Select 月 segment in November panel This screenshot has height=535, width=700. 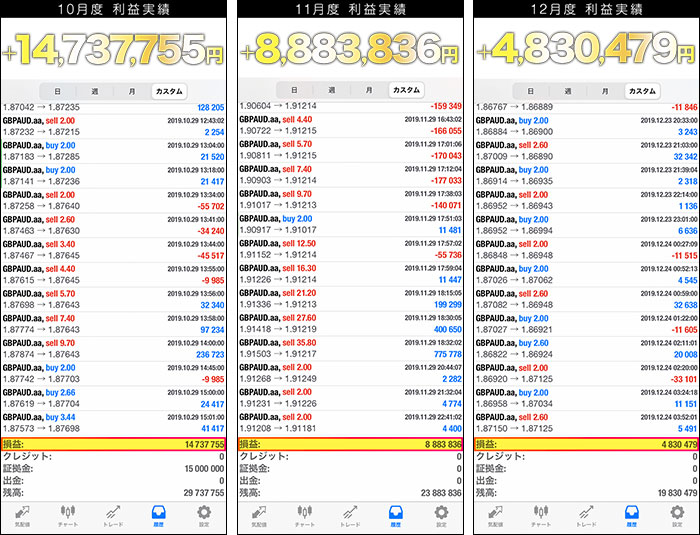pyautogui.click(x=369, y=90)
